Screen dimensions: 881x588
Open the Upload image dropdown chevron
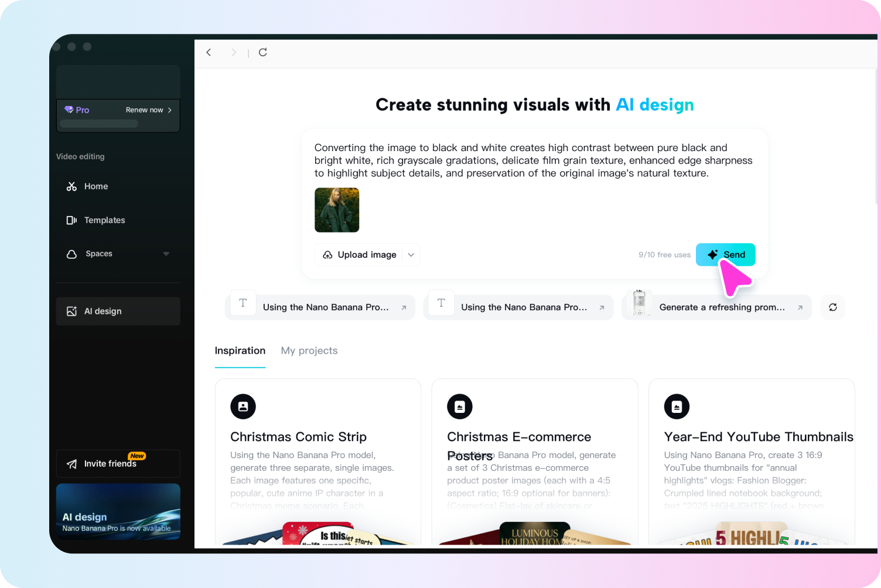click(x=411, y=255)
